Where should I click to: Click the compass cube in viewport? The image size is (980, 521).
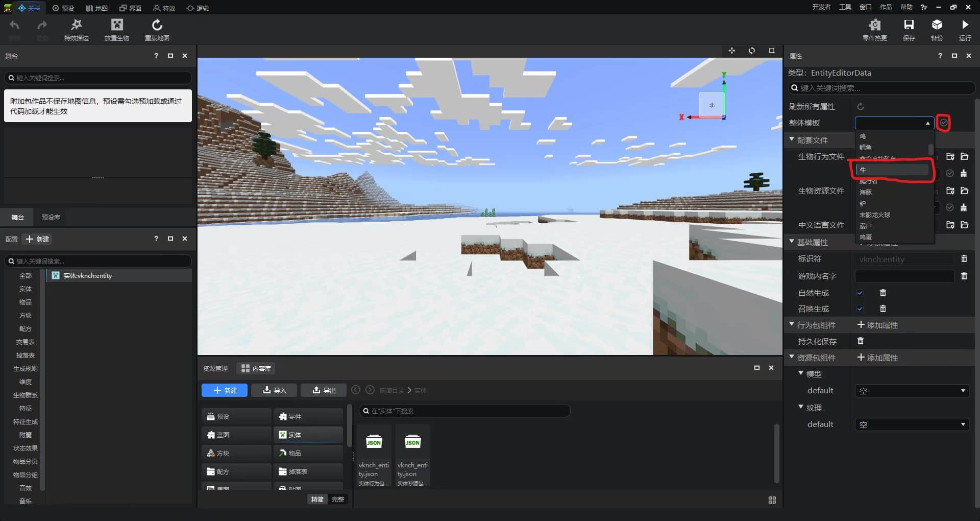point(712,105)
